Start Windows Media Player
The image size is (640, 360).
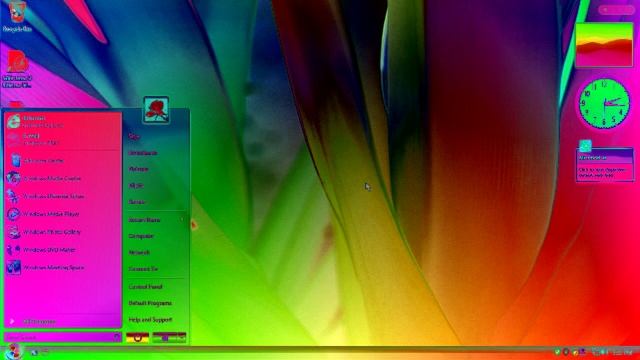pyautogui.click(x=63, y=214)
